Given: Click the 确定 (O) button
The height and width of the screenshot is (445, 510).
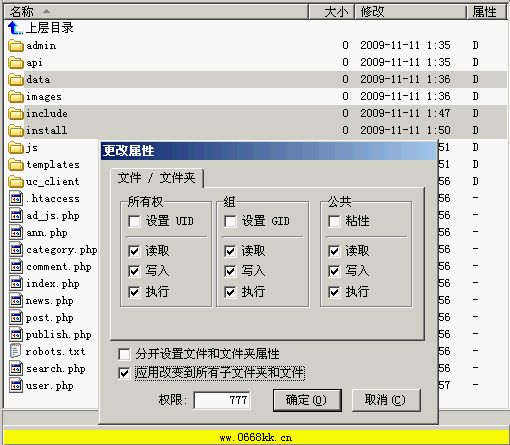Looking at the screenshot, I should point(307,400).
